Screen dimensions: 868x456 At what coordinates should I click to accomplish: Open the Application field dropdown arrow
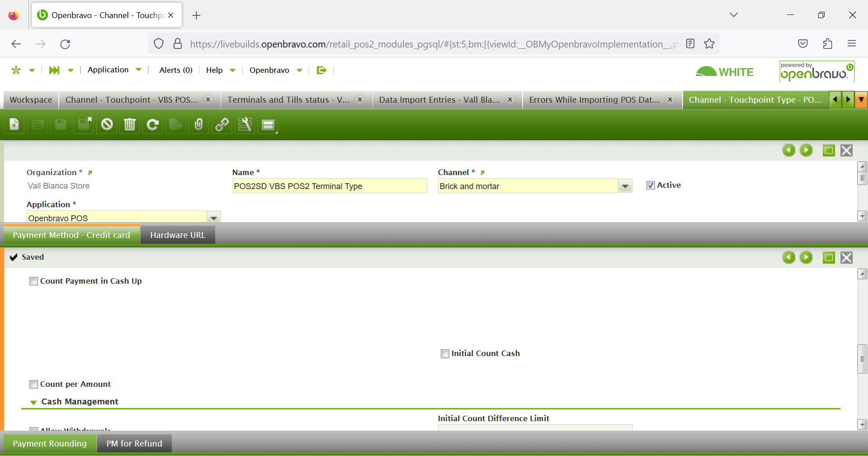tap(214, 217)
